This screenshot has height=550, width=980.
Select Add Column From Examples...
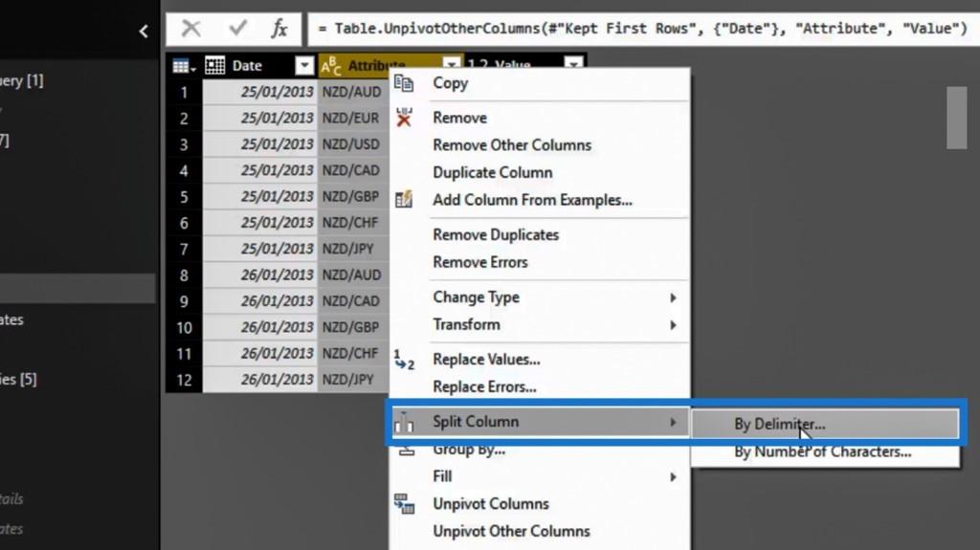[532, 200]
